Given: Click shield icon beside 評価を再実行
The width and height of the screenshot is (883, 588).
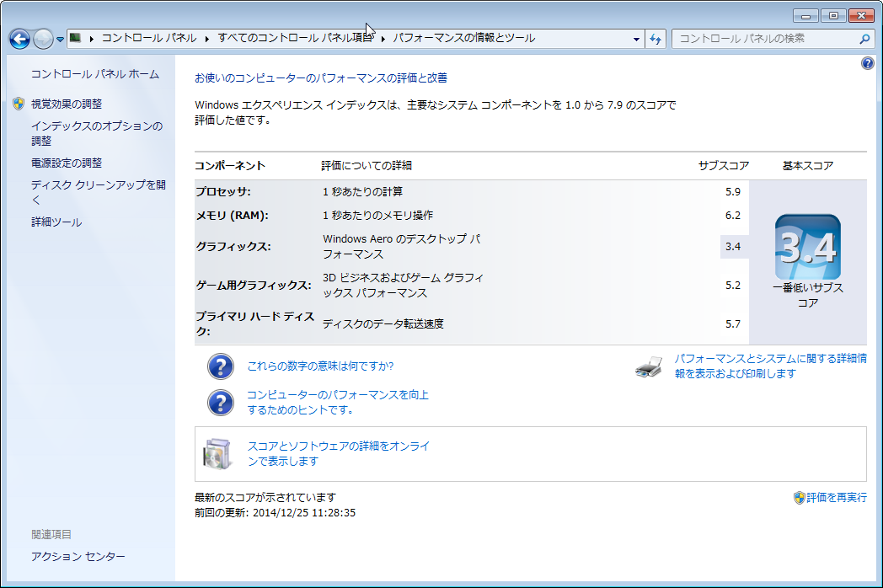Looking at the screenshot, I should pos(799,497).
